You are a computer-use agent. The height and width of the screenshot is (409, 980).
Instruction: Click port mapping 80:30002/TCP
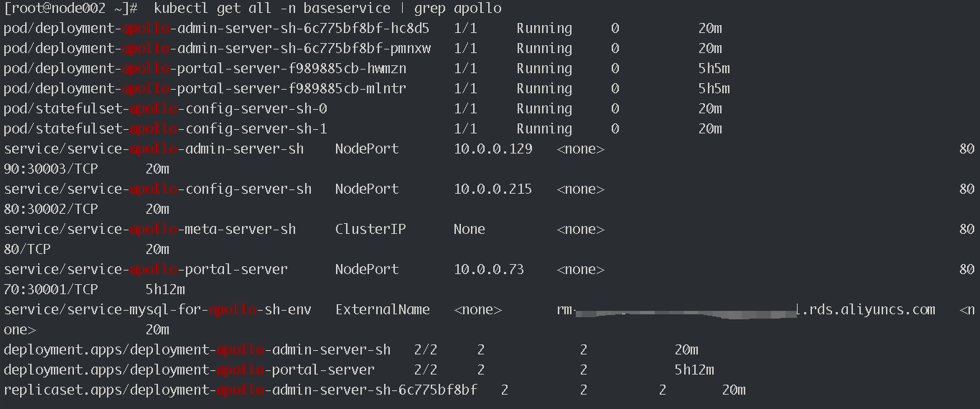coord(51,210)
